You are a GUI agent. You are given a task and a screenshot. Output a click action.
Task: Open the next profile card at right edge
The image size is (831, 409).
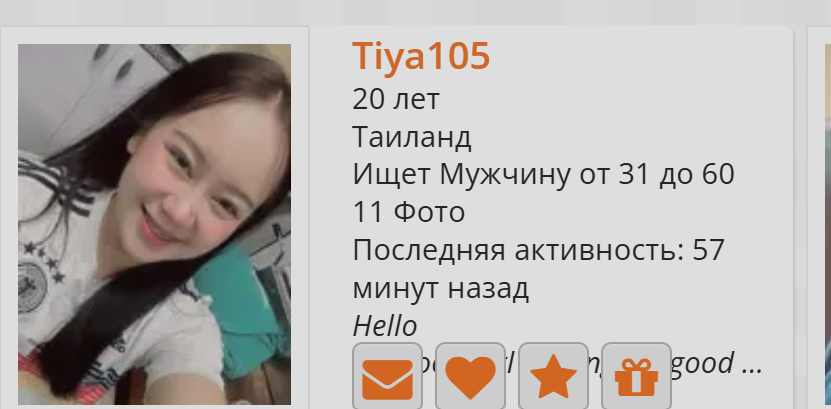(x=820, y=217)
